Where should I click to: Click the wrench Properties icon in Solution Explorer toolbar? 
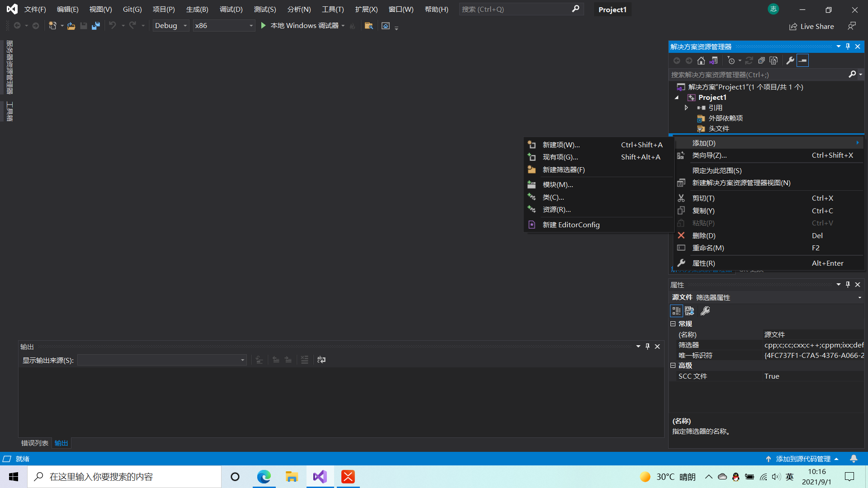(790, 61)
